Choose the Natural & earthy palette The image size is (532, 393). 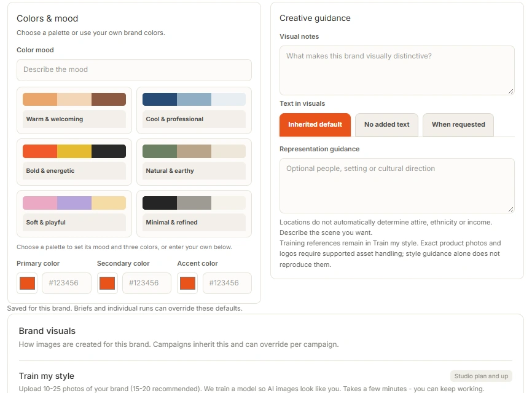pyautogui.click(x=194, y=162)
